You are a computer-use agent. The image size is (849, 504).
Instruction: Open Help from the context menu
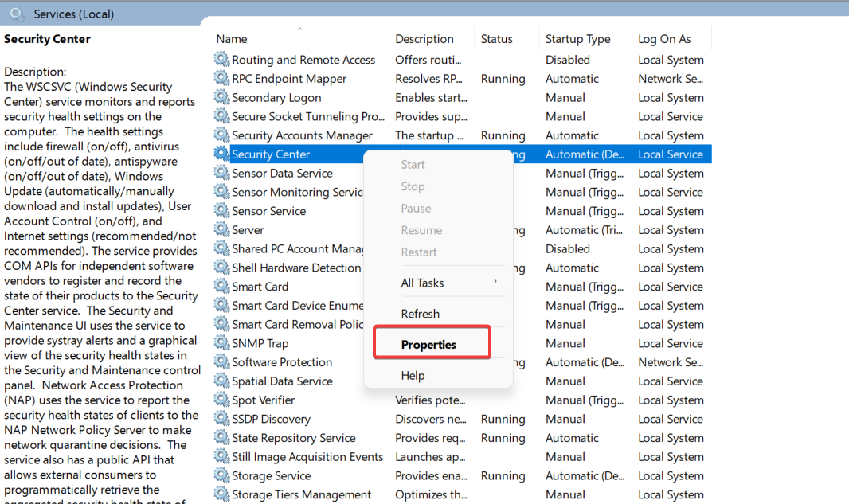(x=413, y=375)
